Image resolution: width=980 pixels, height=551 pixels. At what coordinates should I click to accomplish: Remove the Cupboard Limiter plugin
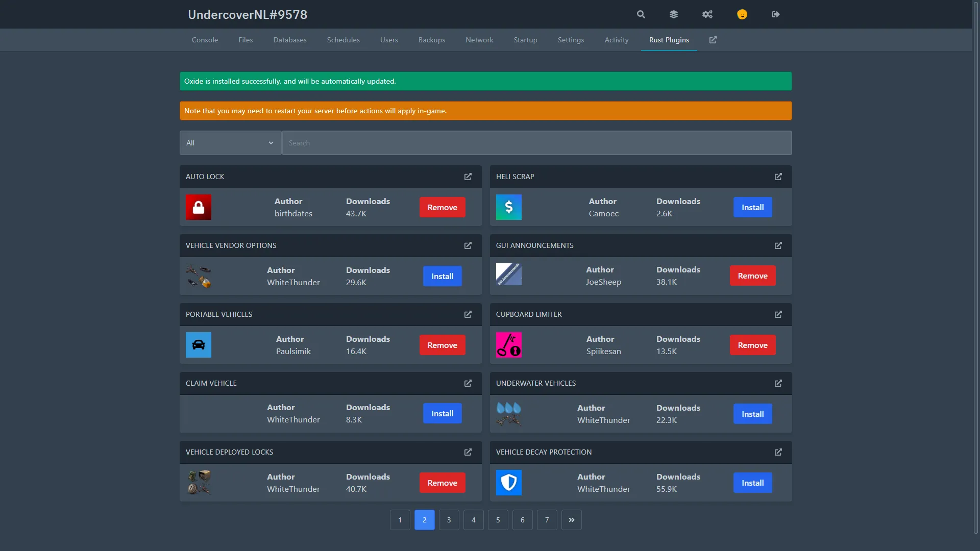click(x=752, y=345)
